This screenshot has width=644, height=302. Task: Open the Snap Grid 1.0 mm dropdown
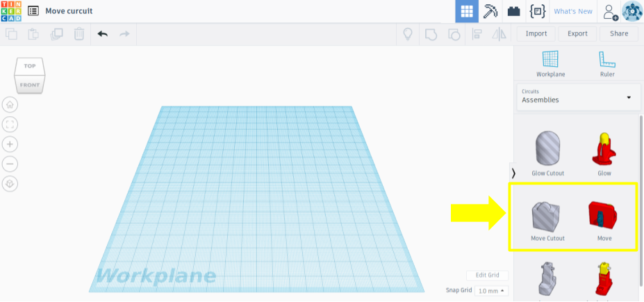[491, 291]
